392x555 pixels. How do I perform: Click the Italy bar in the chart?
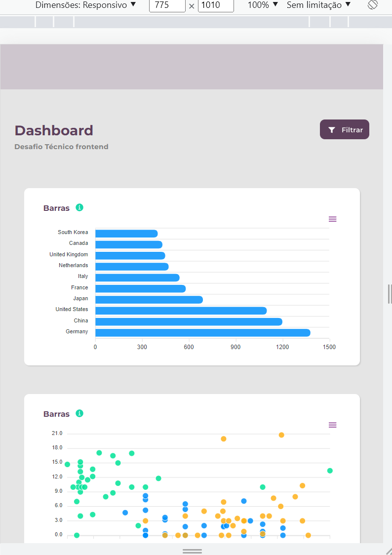138,277
